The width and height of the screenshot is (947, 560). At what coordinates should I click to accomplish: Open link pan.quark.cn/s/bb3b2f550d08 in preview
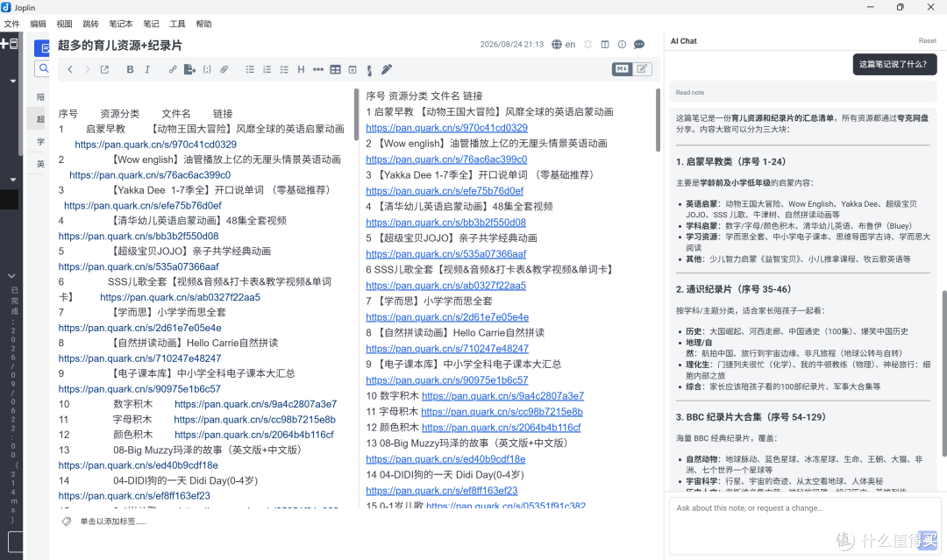(445, 222)
